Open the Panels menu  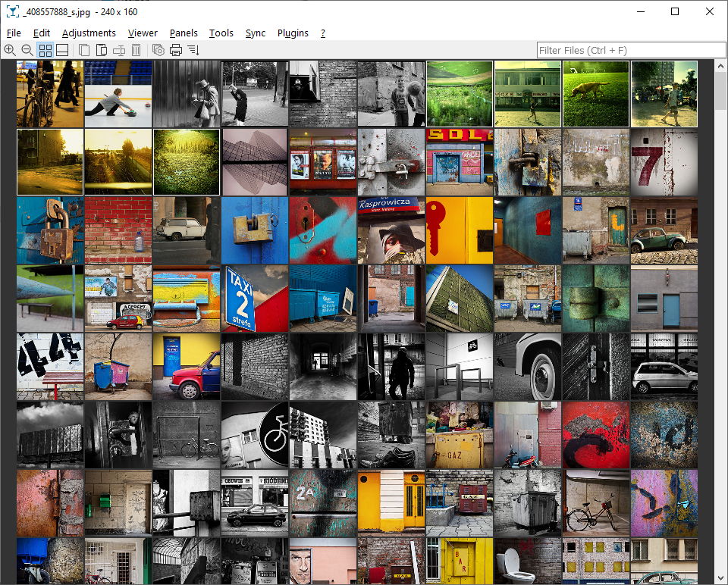[184, 33]
